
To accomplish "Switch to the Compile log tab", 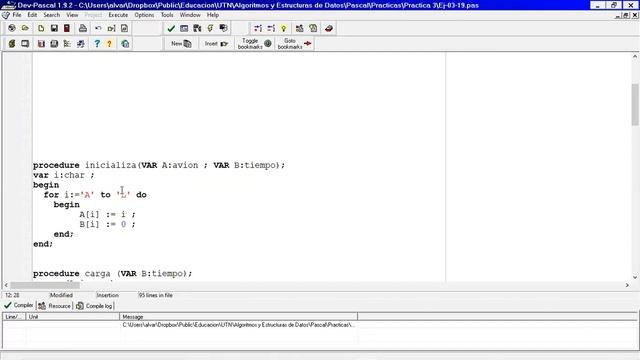I will tap(94, 306).
